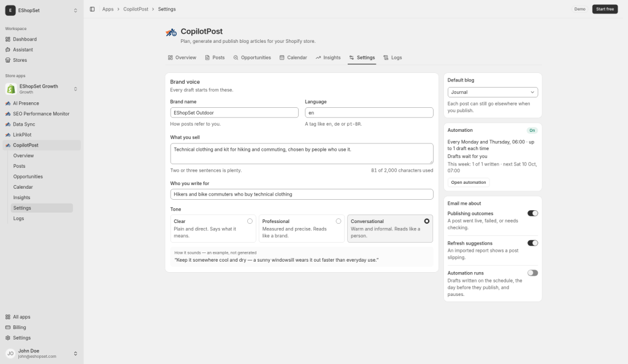Click the LinkPilot app icon
The height and width of the screenshot is (364, 628).
pyautogui.click(x=7, y=135)
